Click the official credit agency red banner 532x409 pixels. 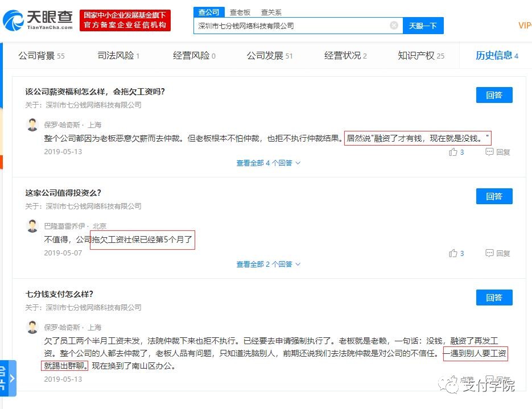click(125, 20)
